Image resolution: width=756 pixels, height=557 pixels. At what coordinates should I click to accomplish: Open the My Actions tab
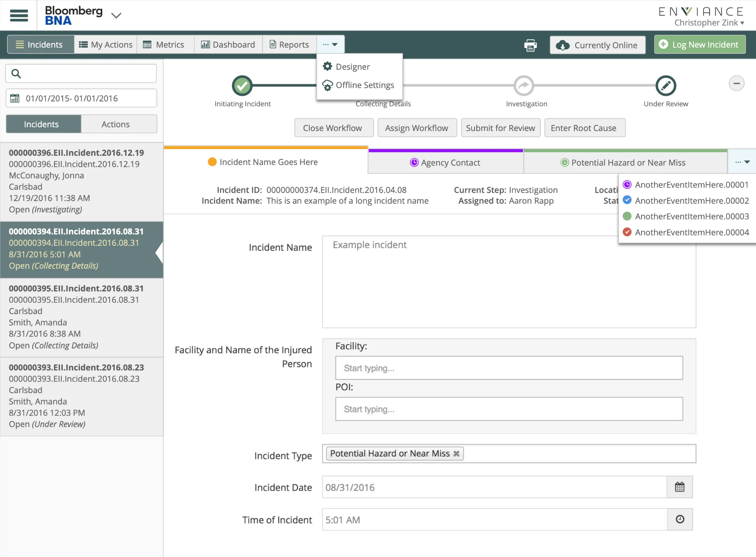(106, 45)
